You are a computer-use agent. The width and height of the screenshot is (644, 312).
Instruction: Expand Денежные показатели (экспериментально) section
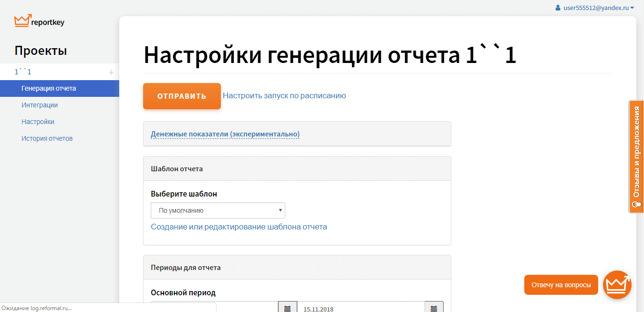coord(225,134)
